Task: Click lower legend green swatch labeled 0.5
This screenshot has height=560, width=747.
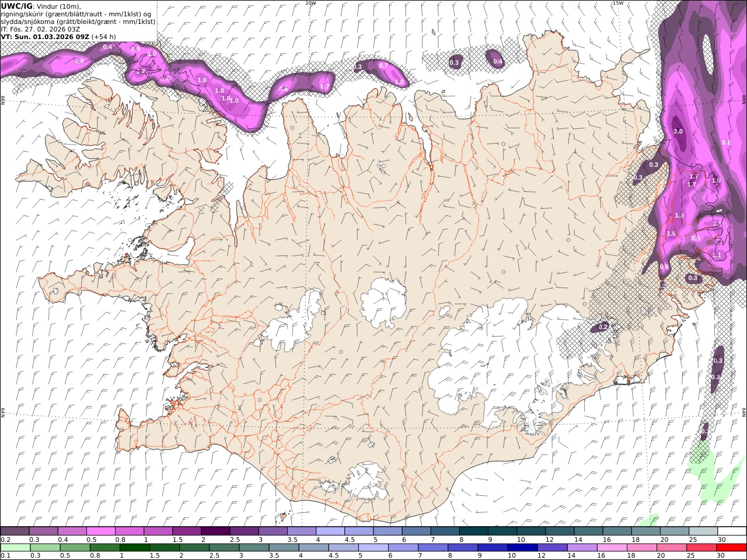Action: pyautogui.click(x=75, y=547)
